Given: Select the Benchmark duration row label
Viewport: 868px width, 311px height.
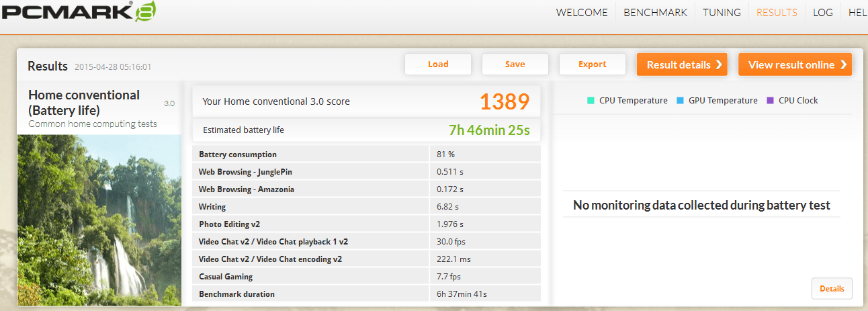Looking at the screenshot, I should coord(236,294).
